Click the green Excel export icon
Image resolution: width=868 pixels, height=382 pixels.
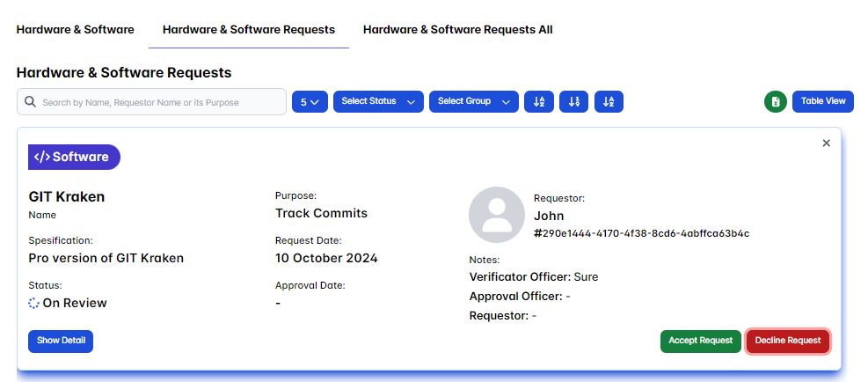coord(775,101)
